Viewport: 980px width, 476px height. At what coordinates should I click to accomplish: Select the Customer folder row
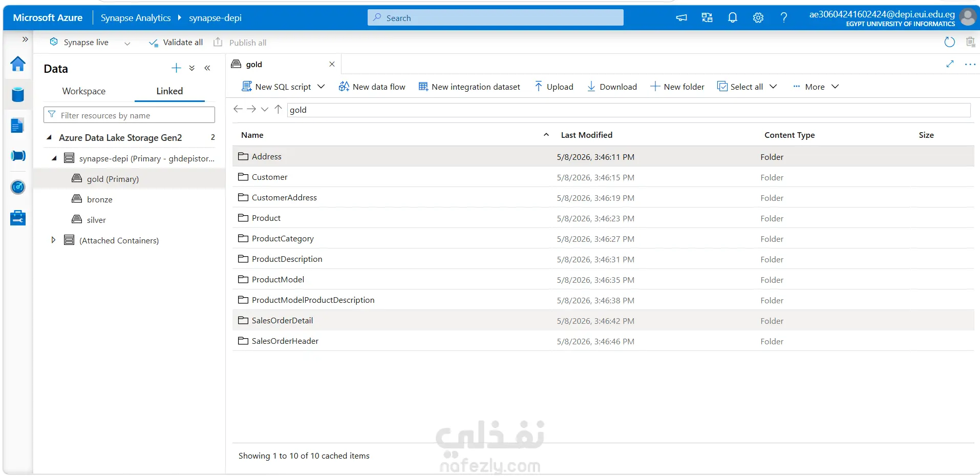[x=603, y=177]
